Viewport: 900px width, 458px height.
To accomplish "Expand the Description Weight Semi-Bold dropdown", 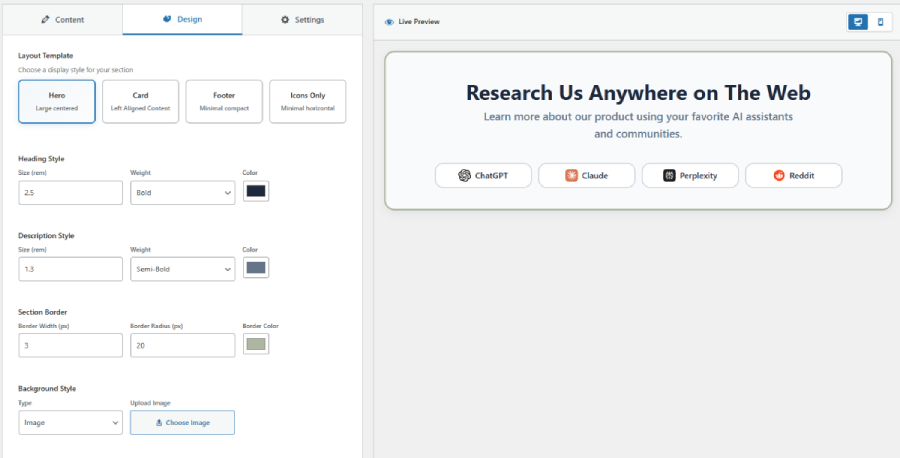I will click(x=182, y=269).
